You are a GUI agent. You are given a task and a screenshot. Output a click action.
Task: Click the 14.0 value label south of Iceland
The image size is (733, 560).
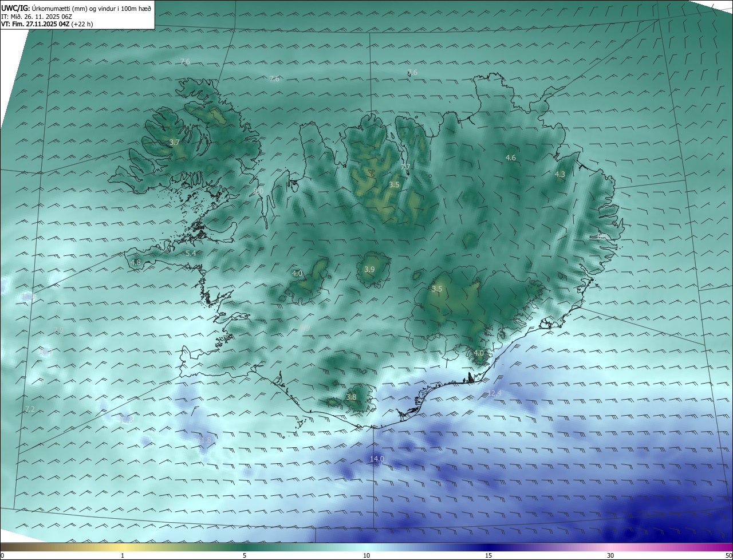(377, 459)
